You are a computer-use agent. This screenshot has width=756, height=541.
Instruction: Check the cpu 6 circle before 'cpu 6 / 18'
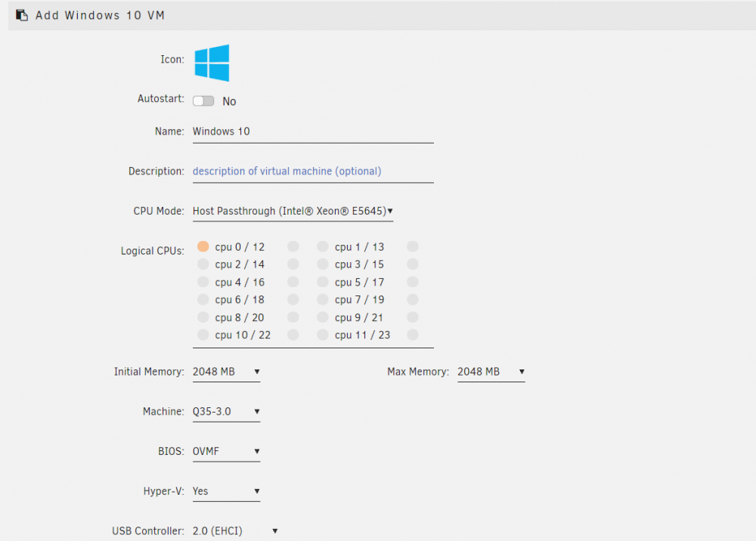pyautogui.click(x=203, y=300)
